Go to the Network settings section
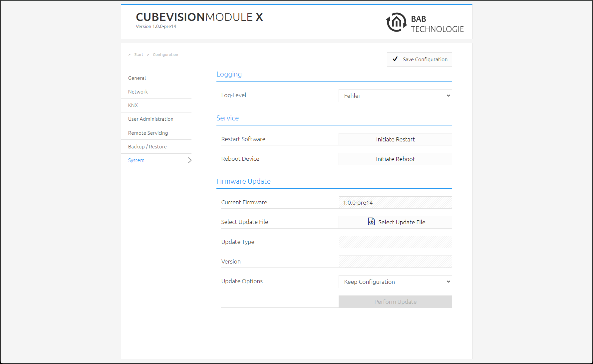593x364 pixels. (x=156, y=91)
